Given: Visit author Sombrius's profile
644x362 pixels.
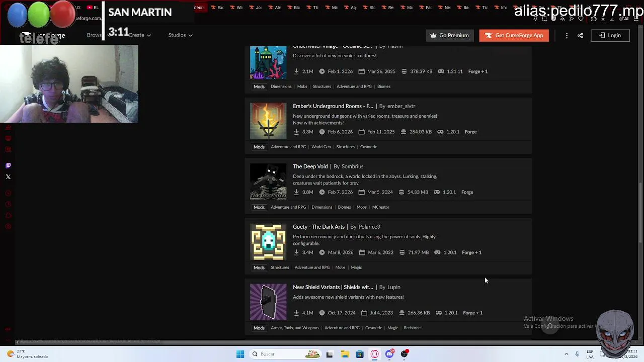Looking at the screenshot, I should [x=352, y=166].
